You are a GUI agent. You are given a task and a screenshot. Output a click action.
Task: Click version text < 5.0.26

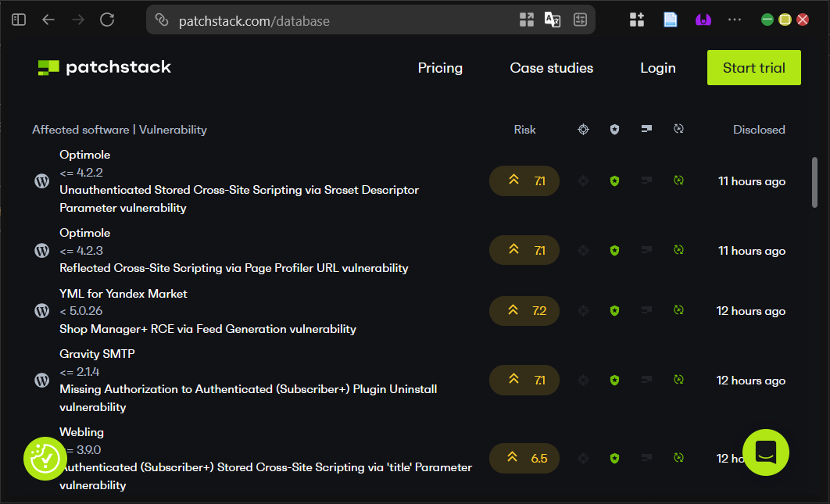pos(81,311)
